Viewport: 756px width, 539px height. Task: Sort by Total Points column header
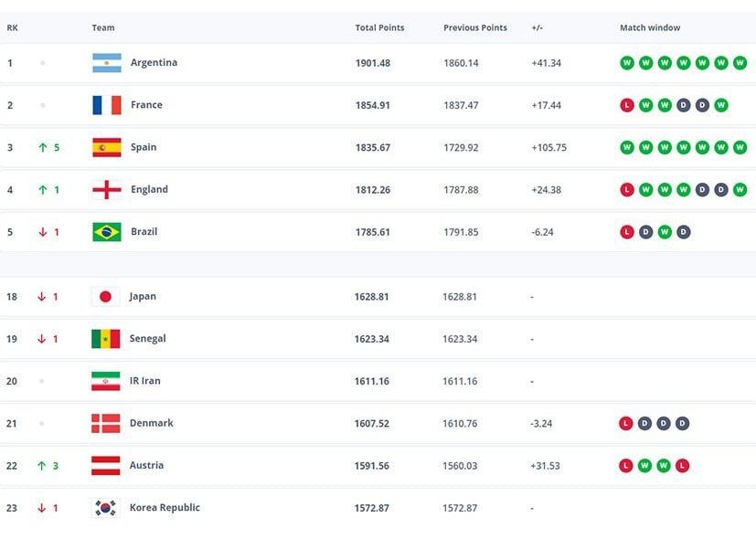click(379, 28)
